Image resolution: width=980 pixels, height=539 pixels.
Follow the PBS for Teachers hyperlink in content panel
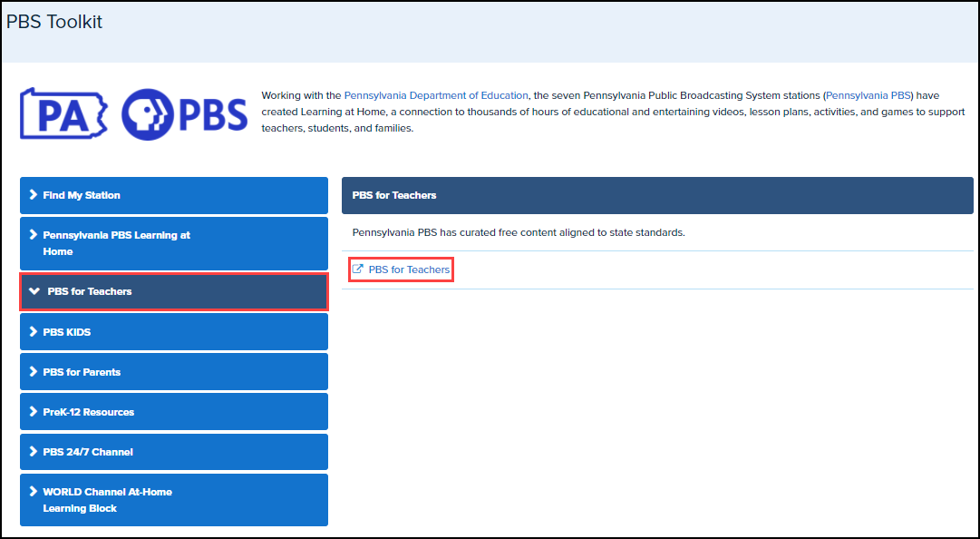click(409, 269)
